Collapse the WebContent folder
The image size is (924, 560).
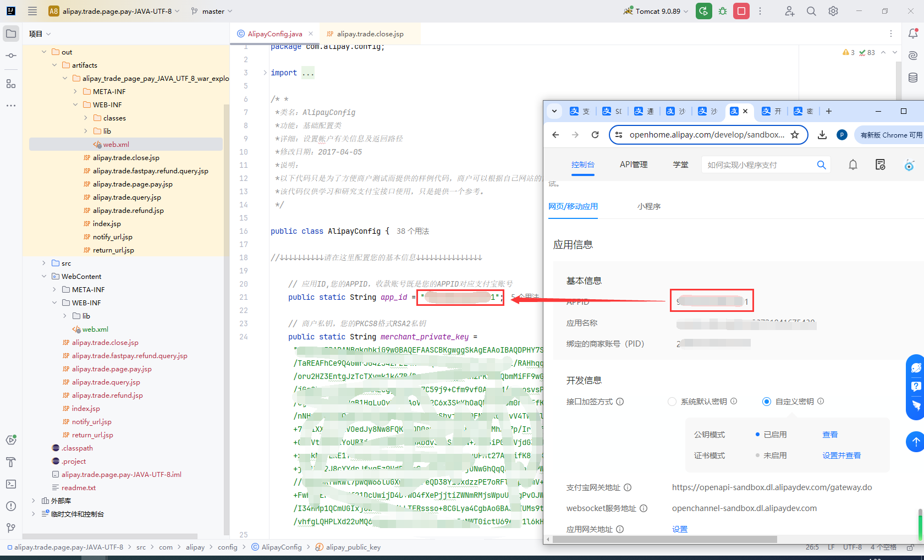(x=44, y=276)
